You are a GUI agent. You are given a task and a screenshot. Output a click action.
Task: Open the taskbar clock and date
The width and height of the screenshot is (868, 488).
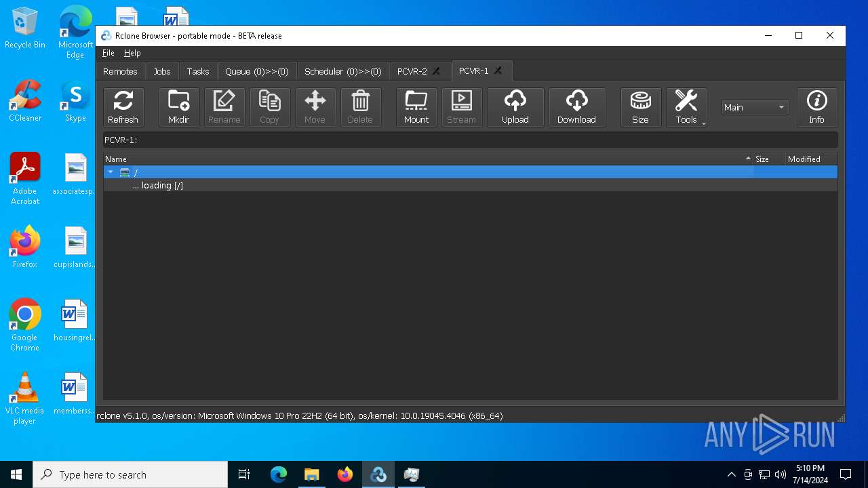tap(810, 474)
